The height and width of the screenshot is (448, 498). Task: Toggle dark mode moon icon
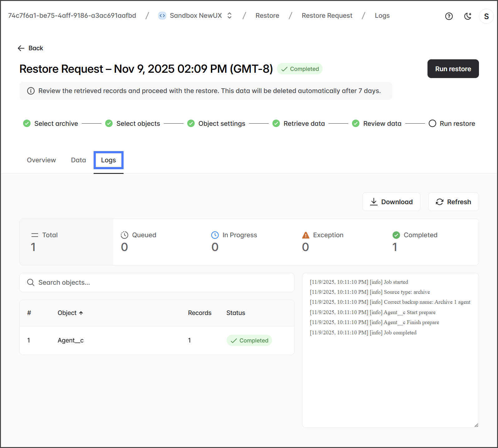pyautogui.click(x=467, y=16)
